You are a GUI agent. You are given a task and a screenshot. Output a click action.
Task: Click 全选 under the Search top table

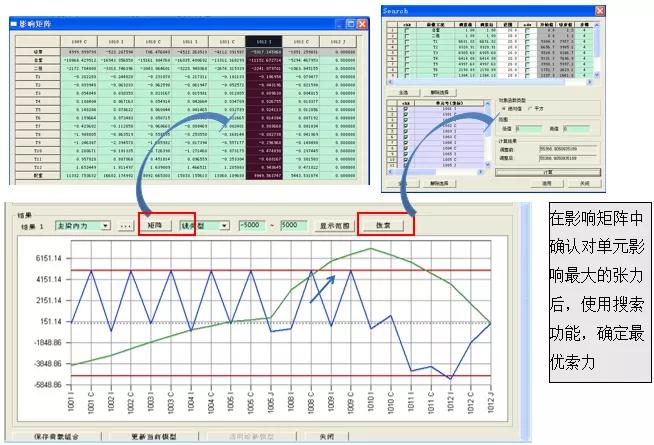point(403,92)
